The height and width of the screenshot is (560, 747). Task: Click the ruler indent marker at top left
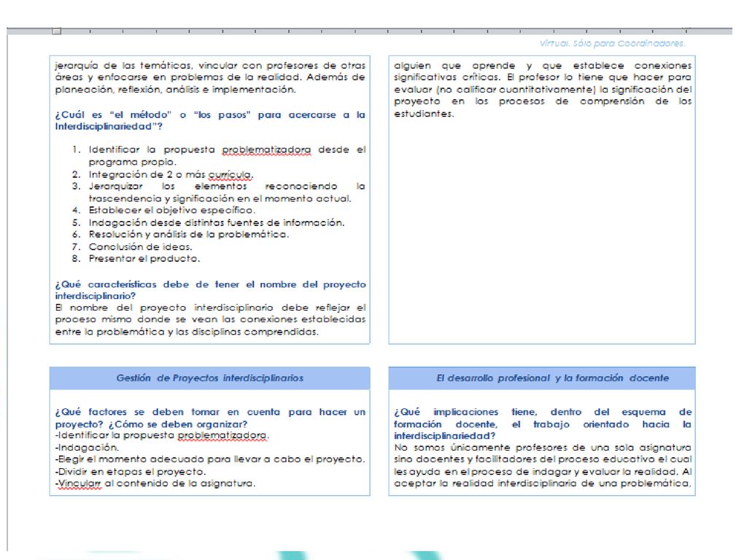[x=57, y=31]
